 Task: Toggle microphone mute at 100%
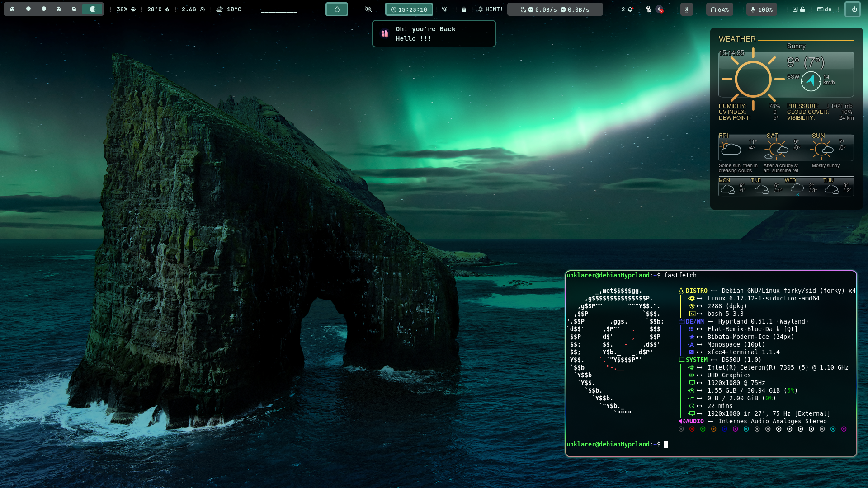tap(762, 9)
